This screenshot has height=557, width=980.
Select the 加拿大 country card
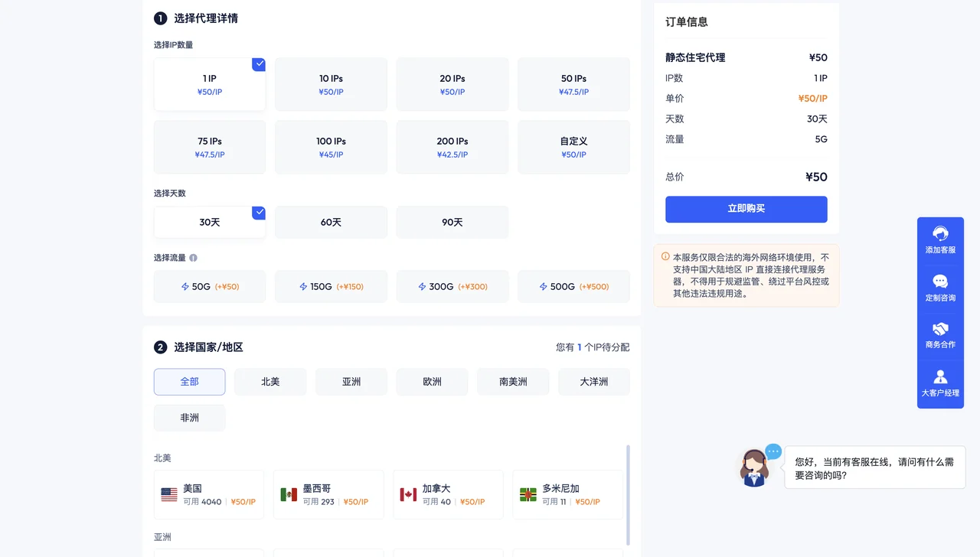click(x=448, y=494)
